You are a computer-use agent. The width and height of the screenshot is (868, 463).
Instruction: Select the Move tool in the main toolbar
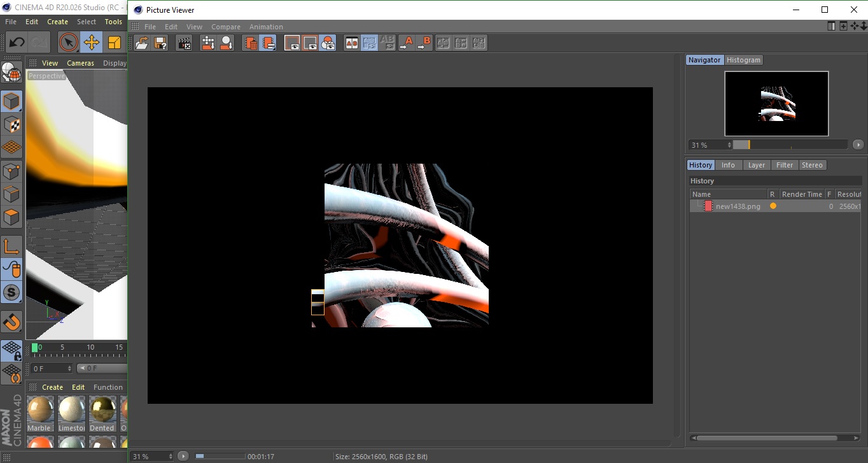92,43
